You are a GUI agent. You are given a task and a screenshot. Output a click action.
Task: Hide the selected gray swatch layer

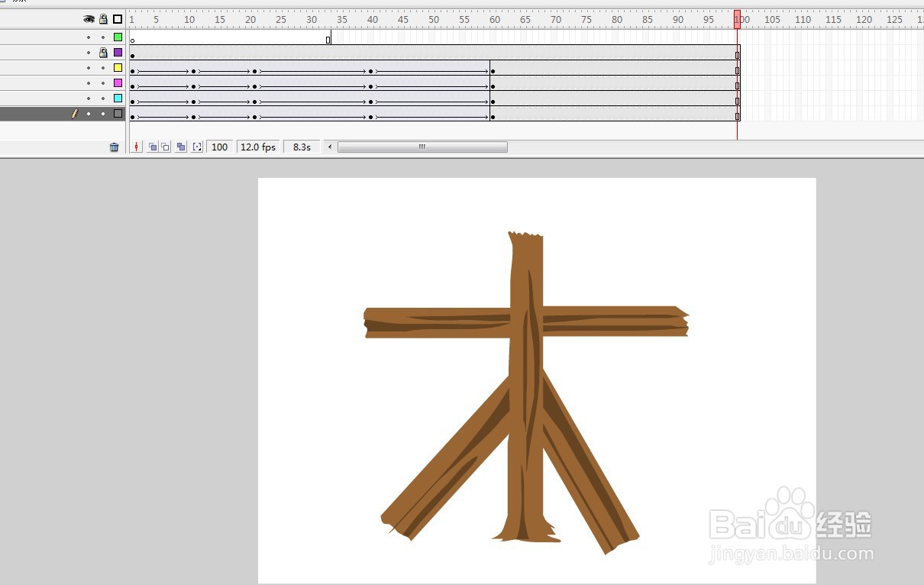click(x=89, y=114)
